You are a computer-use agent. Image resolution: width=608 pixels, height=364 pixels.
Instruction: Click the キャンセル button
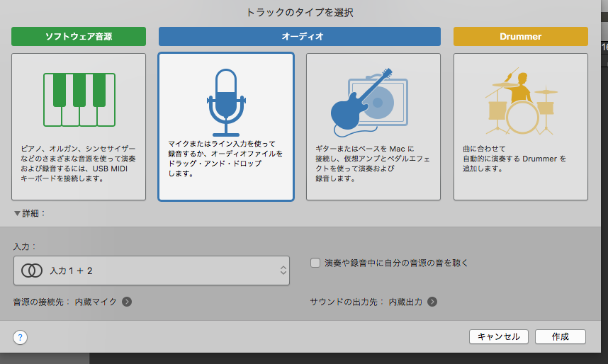click(499, 336)
